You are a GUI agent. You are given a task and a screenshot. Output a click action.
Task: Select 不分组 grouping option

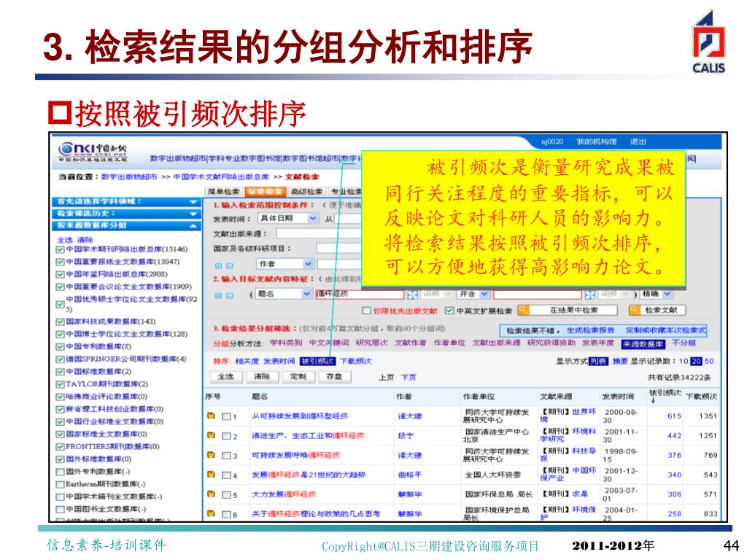(x=684, y=343)
